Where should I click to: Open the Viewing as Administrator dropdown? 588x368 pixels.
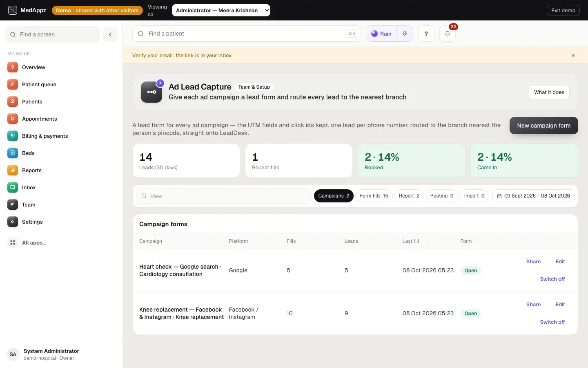[221, 10]
